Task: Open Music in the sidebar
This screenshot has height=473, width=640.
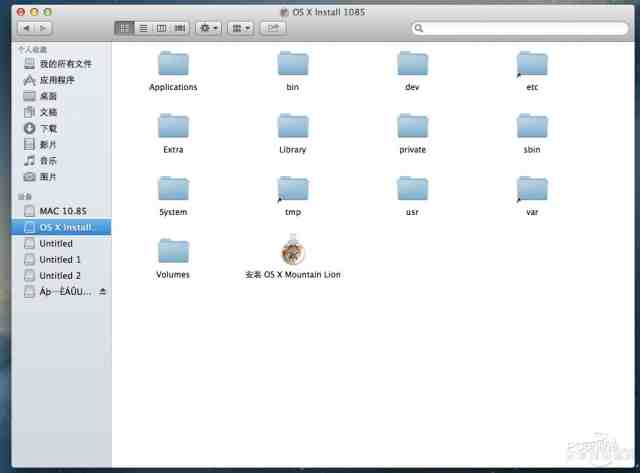Action: pyautogui.click(x=61, y=160)
